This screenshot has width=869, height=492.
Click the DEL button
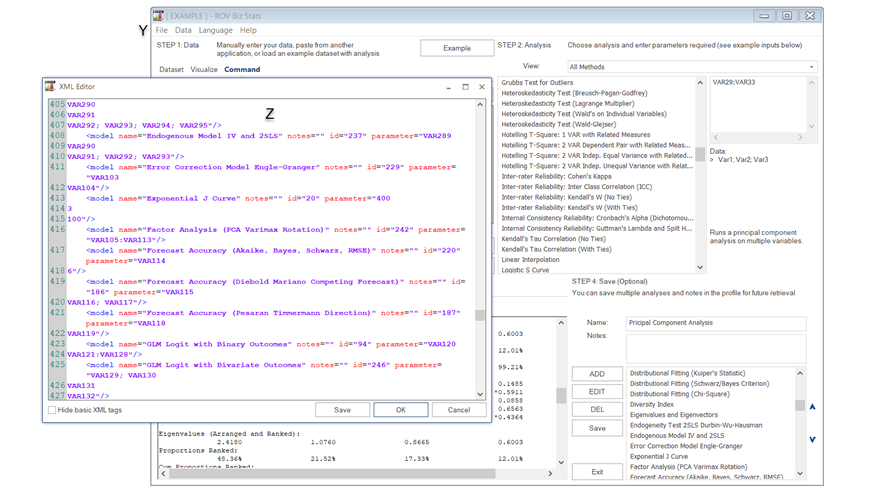(x=597, y=409)
